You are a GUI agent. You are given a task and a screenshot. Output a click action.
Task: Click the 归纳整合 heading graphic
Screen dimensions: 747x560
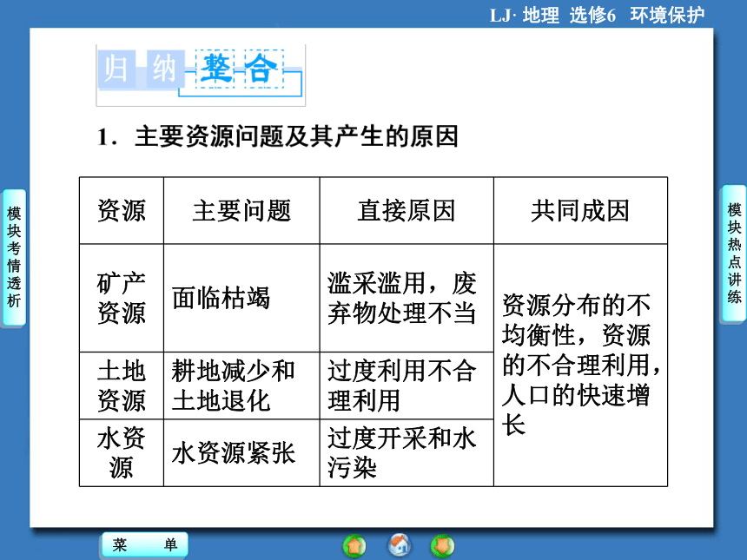(201, 75)
